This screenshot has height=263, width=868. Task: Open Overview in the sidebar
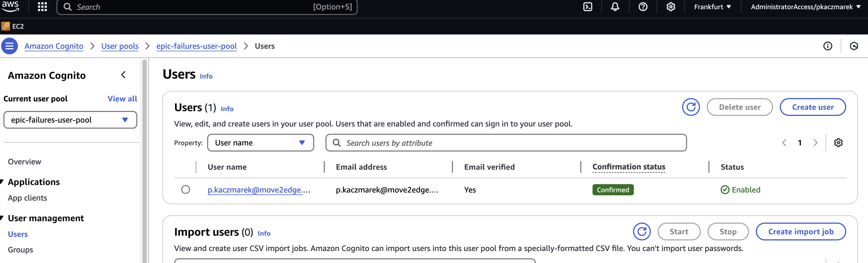(24, 161)
